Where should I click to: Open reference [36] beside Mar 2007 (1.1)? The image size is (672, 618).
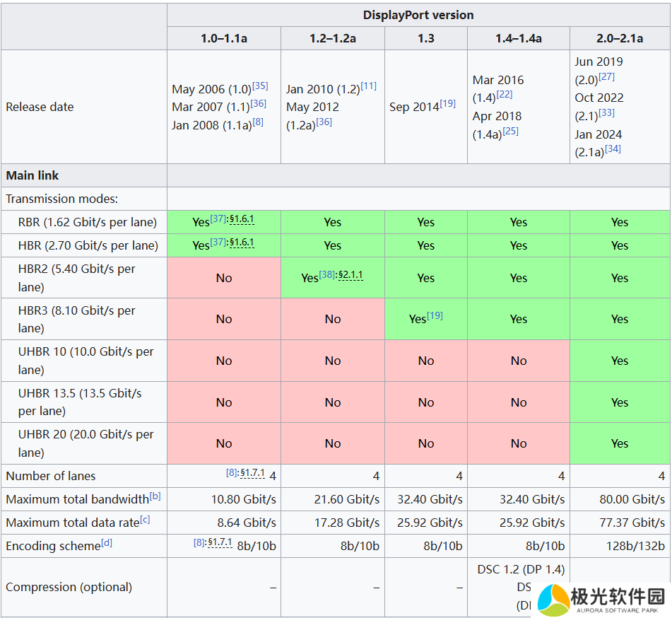[258, 104]
